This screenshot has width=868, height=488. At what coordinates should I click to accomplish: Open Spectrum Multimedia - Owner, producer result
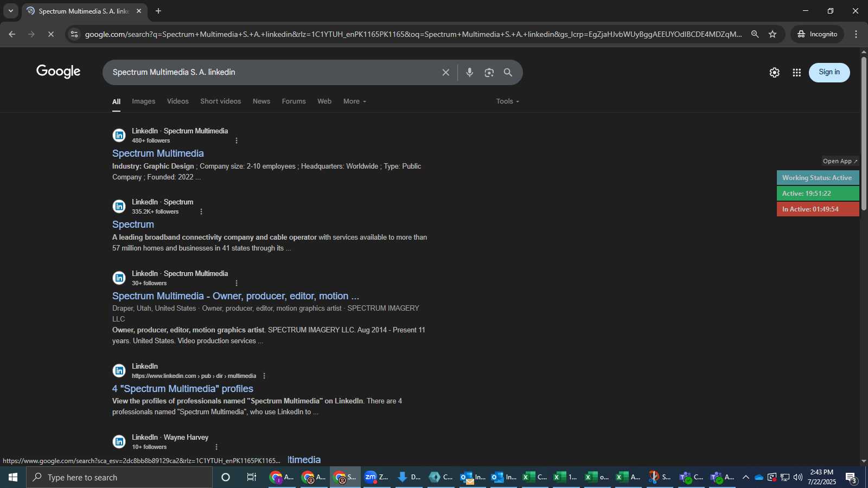click(235, 296)
